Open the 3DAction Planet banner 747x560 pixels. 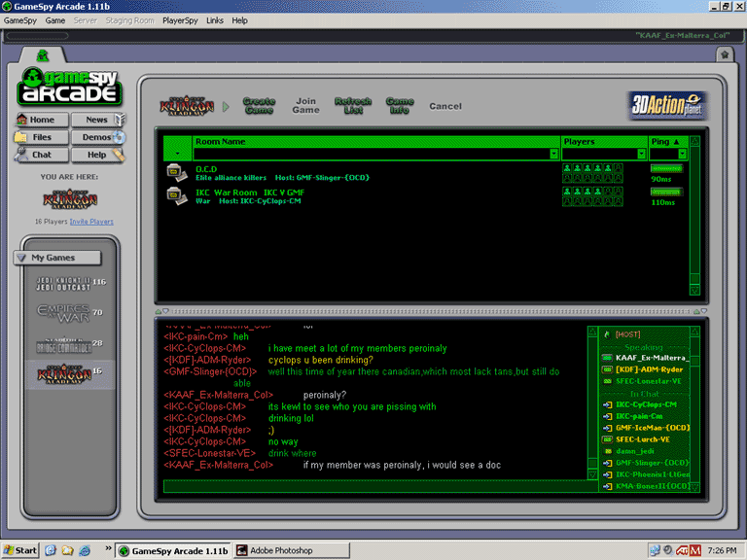666,105
